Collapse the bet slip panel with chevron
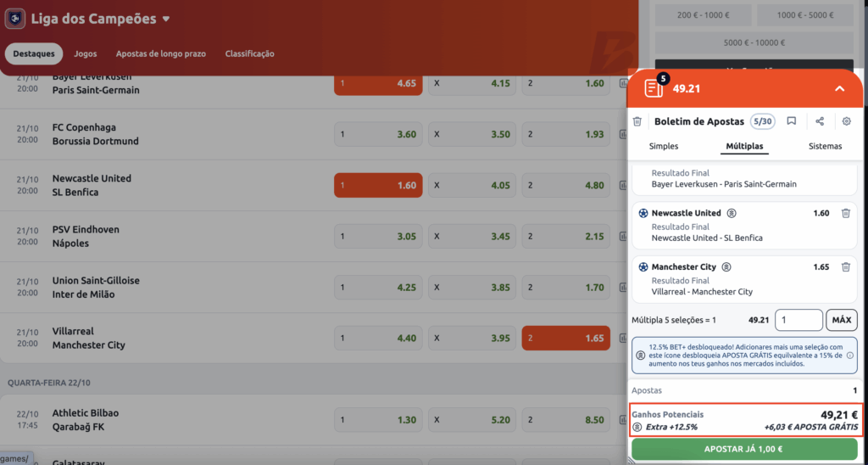This screenshot has height=465, width=868. [x=839, y=88]
